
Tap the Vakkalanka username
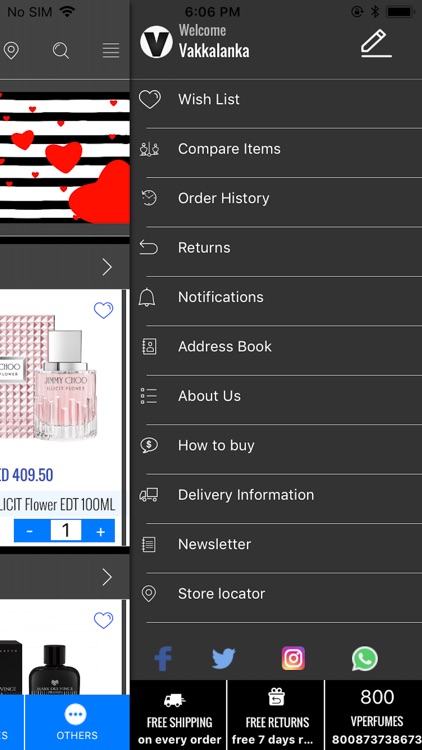click(214, 50)
